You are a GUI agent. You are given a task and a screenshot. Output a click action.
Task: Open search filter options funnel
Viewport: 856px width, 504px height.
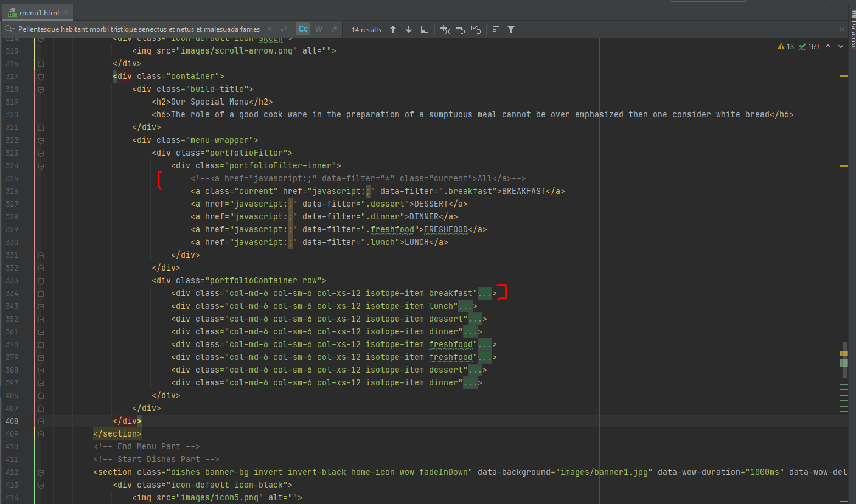pyautogui.click(x=511, y=29)
